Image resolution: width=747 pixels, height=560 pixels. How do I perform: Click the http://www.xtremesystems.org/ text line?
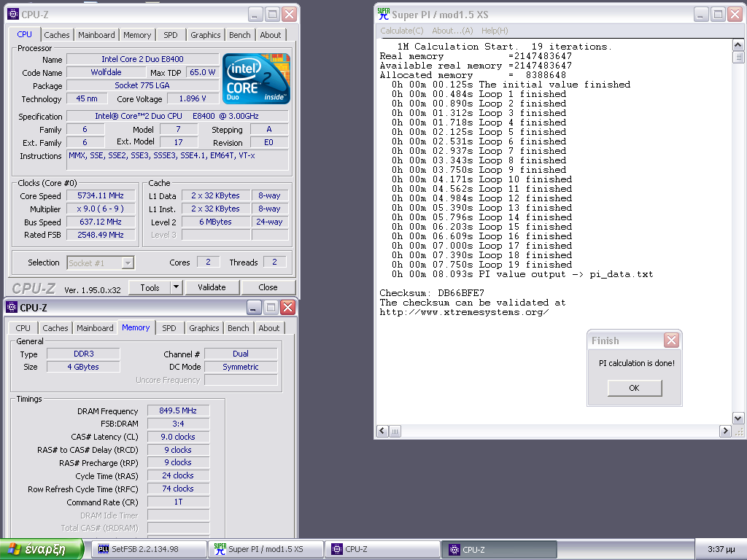click(x=464, y=312)
